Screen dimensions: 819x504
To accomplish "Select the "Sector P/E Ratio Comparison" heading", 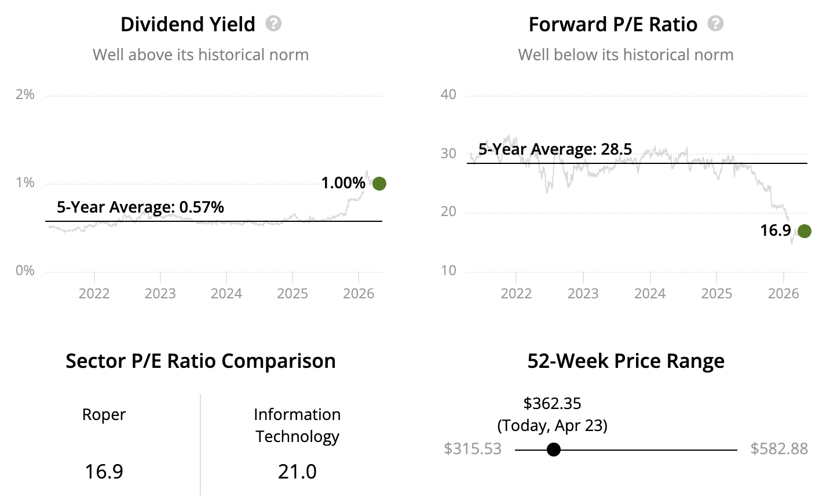I will pyautogui.click(x=200, y=361).
